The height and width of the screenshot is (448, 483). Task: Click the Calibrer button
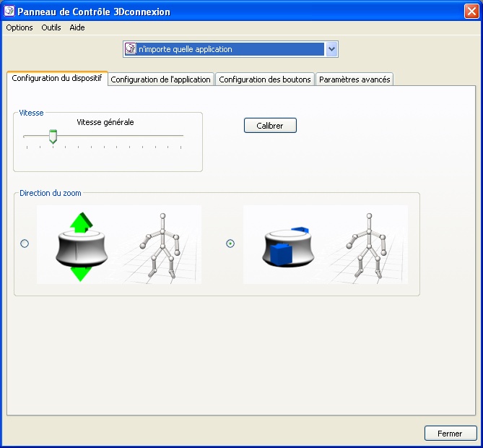(270, 126)
